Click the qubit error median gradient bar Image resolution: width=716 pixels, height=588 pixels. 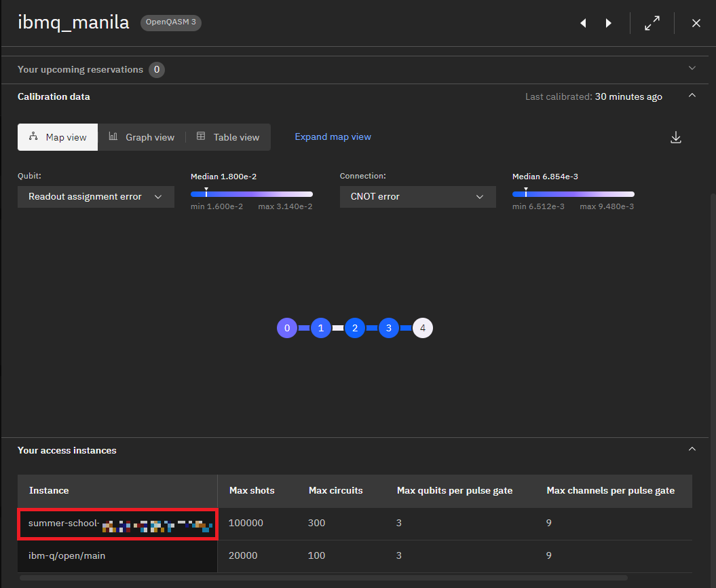coord(252,194)
